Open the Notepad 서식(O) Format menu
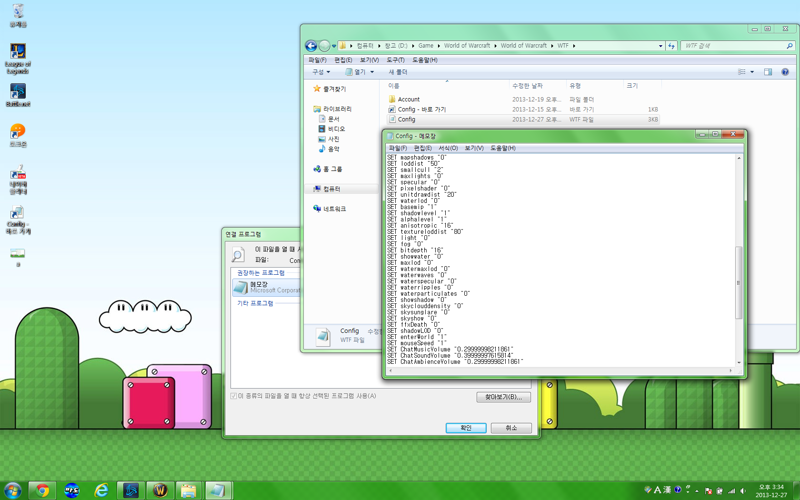The image size is (800, 500). point(448,148)
